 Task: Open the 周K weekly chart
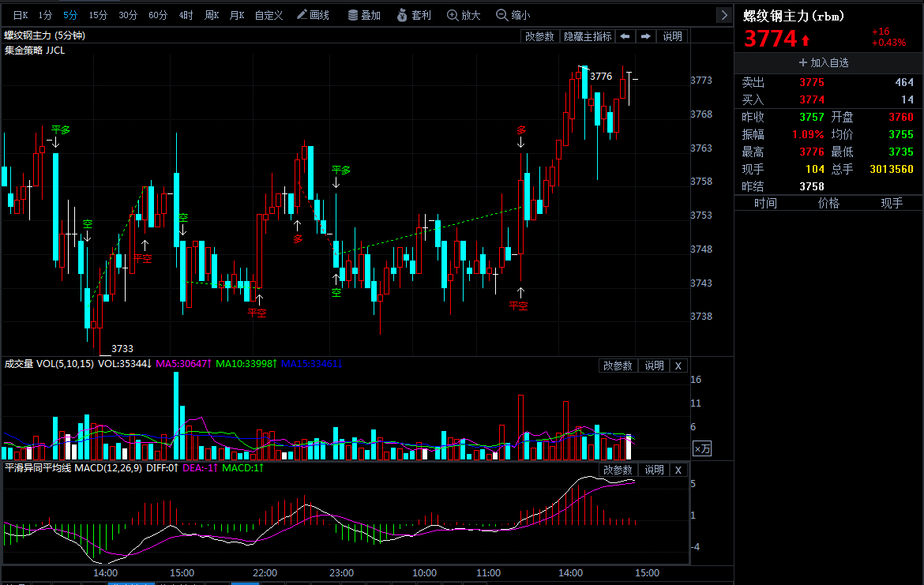[212, 15]
